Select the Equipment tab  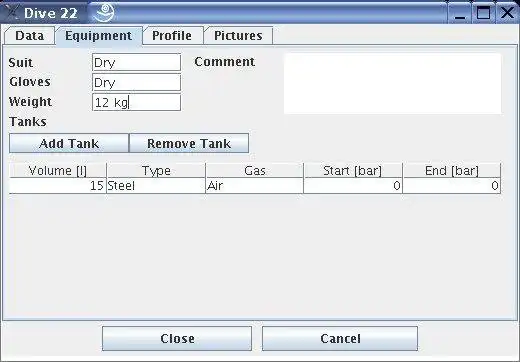coord(99,36)
